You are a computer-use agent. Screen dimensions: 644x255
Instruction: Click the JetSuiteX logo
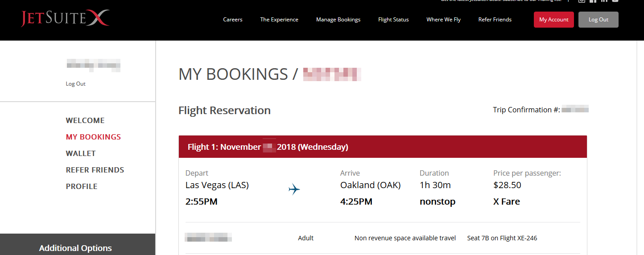65,18
